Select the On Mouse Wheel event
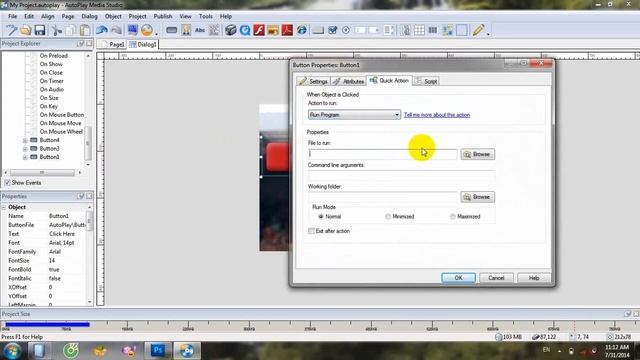640x360 pixels. pos(61,131)
